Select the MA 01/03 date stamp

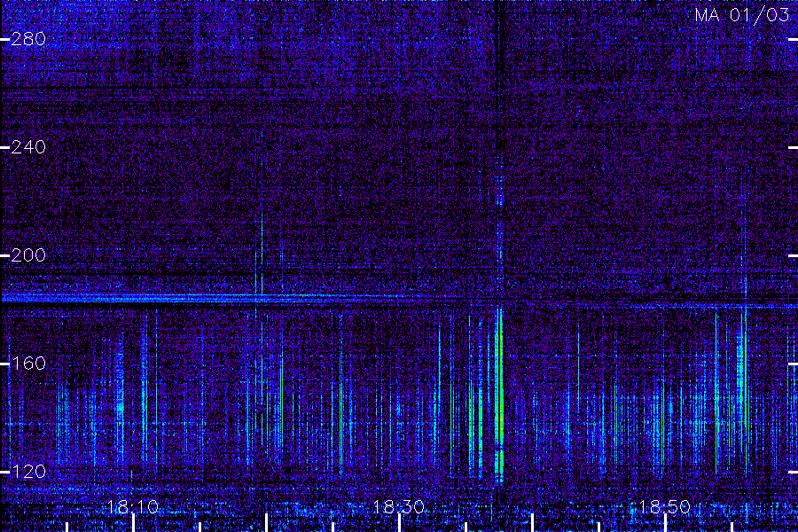(x=742, y=15)
